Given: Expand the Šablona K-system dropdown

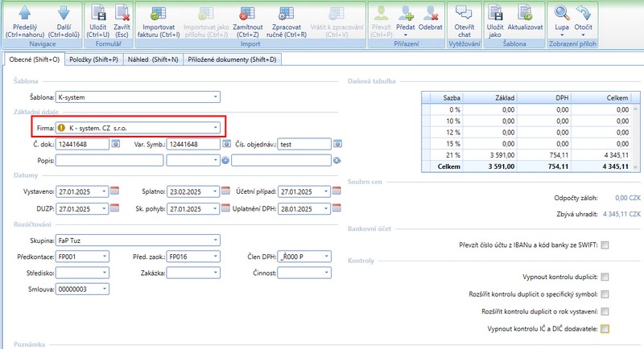Looking at the screenshot, I should click(215, 97).
